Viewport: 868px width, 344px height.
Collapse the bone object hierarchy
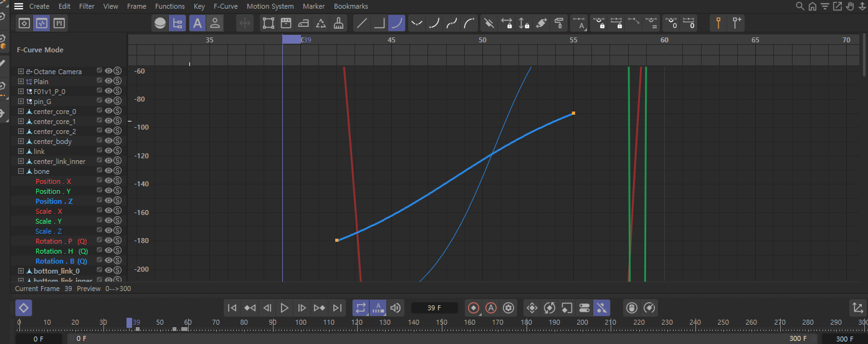(x=21, y=171)
